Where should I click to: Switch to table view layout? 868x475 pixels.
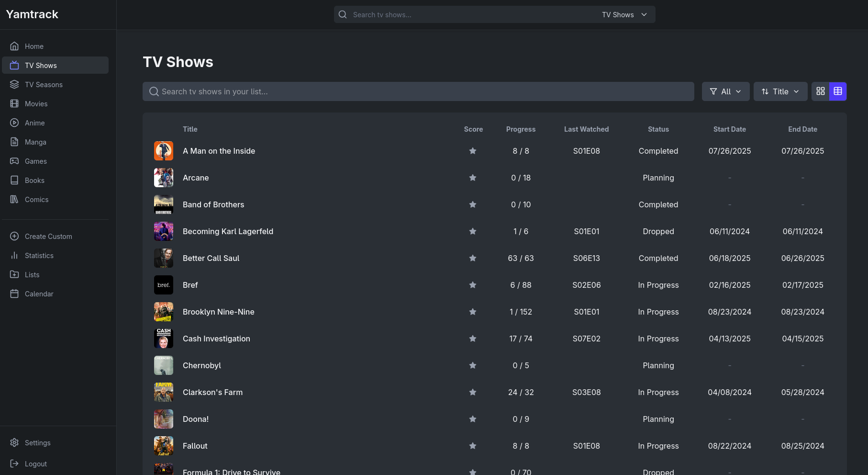coord(838,91)
